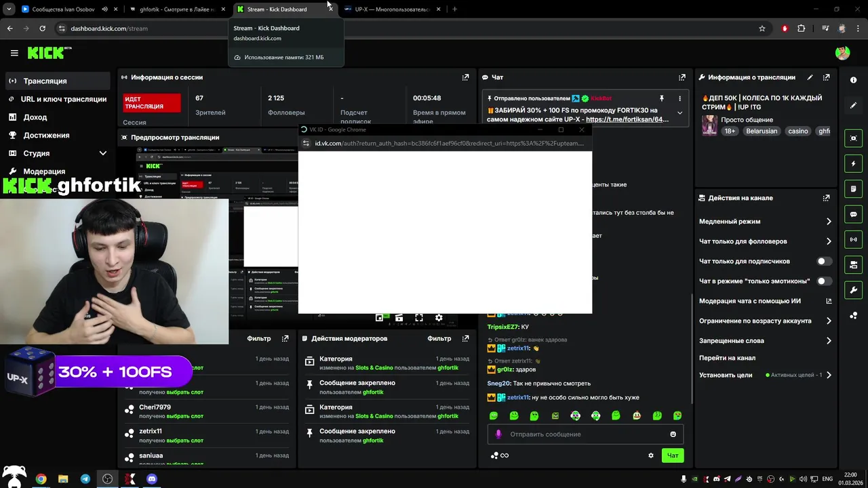868x488 pixels.
Task: Click the Отправить сообщение input field
Action: [x=585, y=434]
